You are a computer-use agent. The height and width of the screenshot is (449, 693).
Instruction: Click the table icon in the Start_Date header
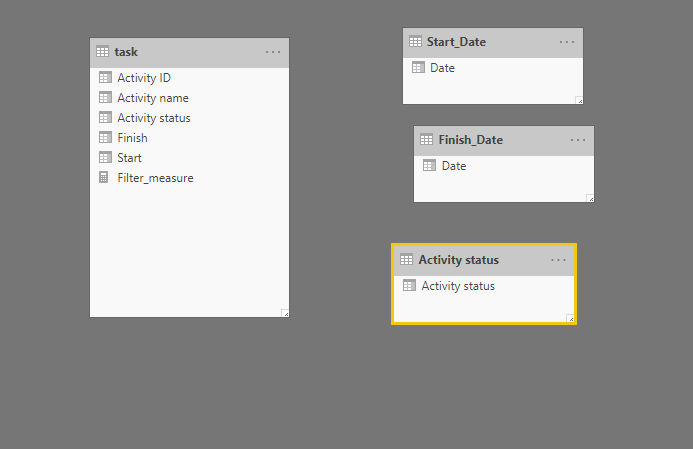tap(415, 42)
